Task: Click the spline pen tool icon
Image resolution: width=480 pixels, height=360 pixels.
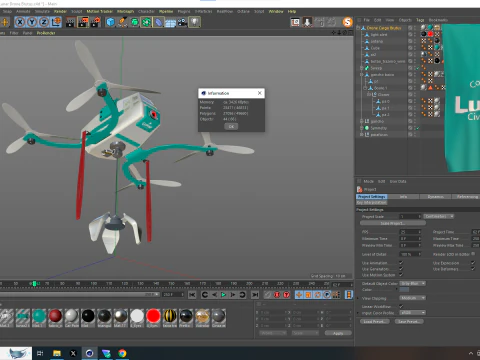Action: pyautogui.click(x=122, y=22)
